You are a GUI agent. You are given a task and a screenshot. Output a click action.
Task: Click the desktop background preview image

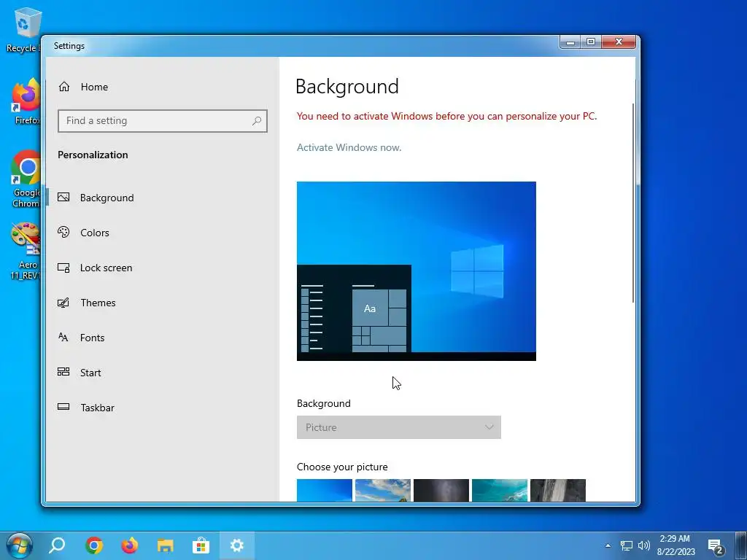417,271
